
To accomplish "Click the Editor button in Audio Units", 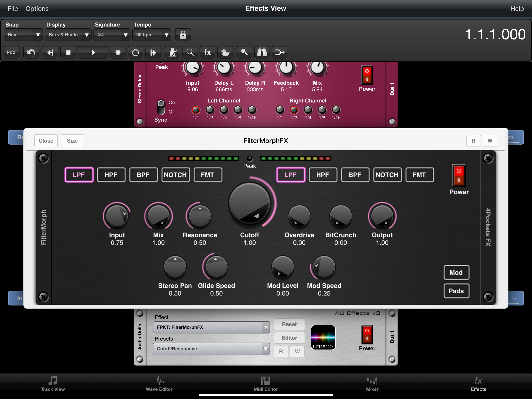I will (289, 338).
